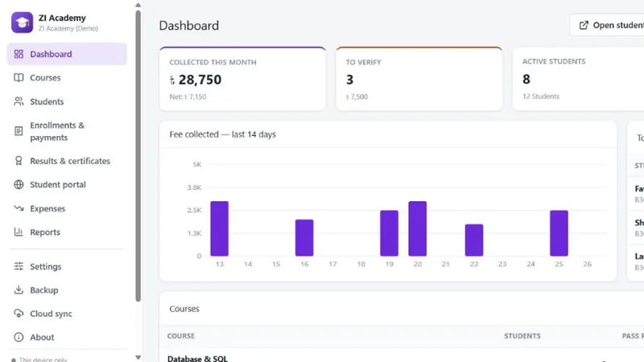Viewport: 644px width, 362px height.
Task: Open the Dashboard menu item
Action: (67, 54)
